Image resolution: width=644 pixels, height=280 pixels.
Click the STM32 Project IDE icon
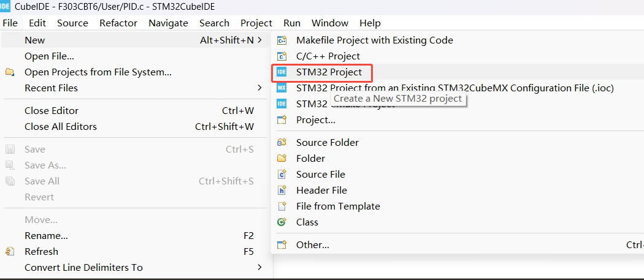point(282,72)
